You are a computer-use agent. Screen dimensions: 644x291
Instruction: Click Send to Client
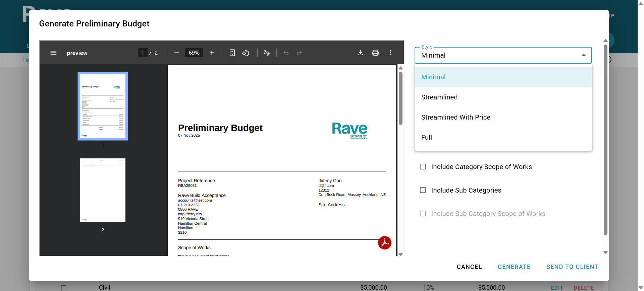coord(572,267)
